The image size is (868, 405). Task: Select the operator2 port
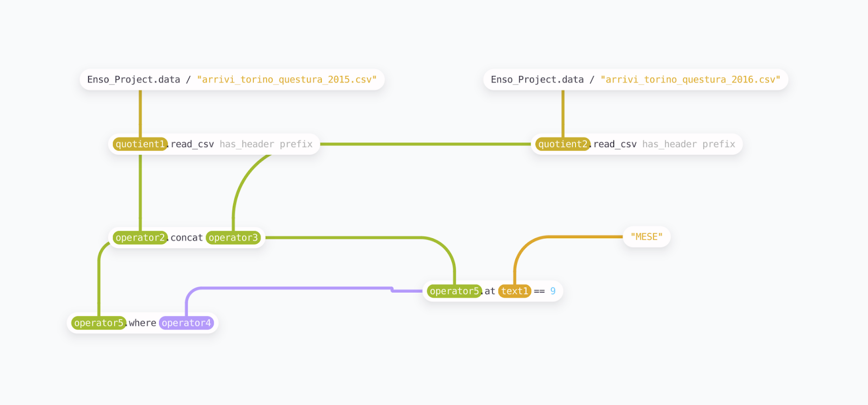(x=141, y=238)
